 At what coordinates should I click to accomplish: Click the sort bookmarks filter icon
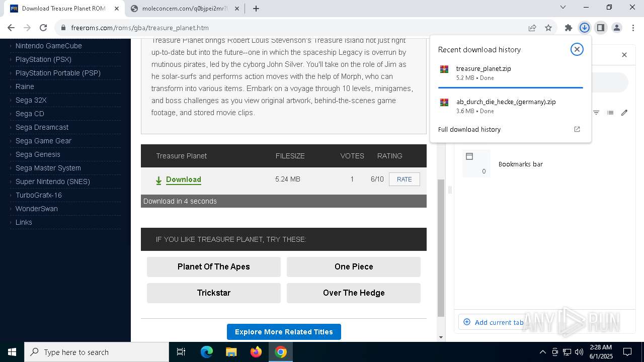pyautogui.click(x=596, y=113)
